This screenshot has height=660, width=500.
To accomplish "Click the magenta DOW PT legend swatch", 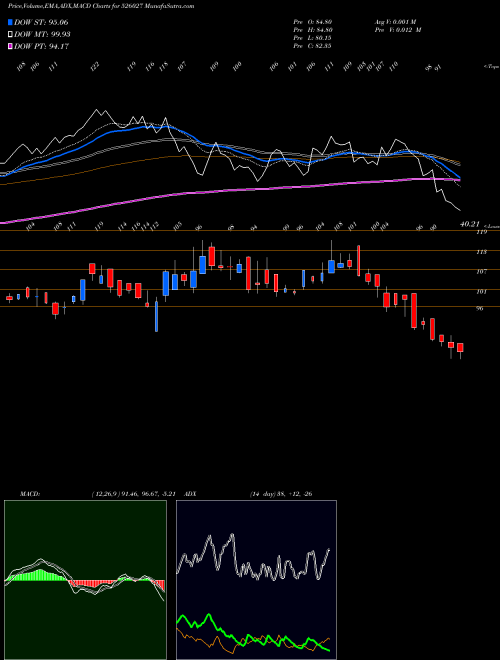I will [10, 47].
